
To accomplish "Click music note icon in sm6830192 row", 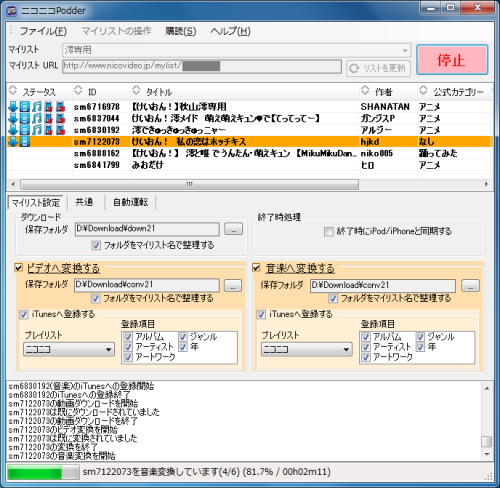I will [37, 130].
